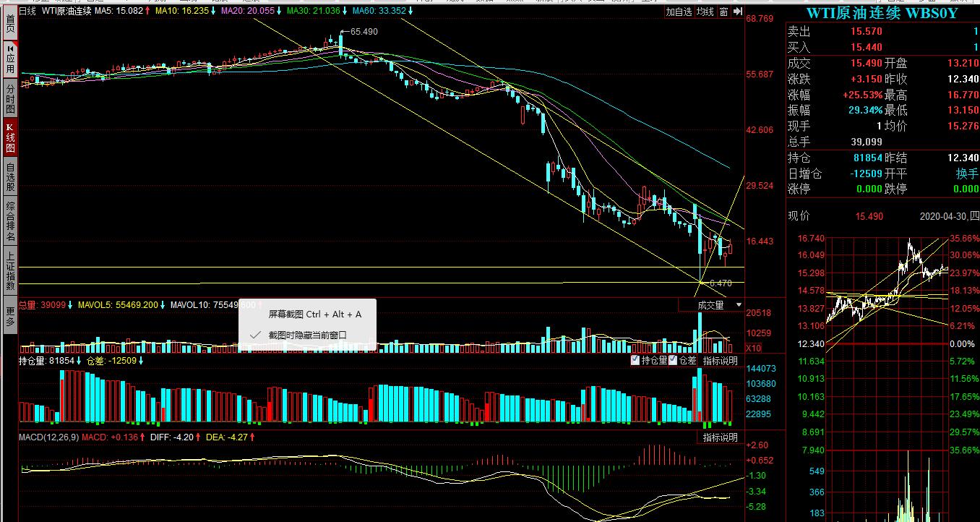Open the 上证指数 sidebar tab
980x522 pixels.
(10, 271)
